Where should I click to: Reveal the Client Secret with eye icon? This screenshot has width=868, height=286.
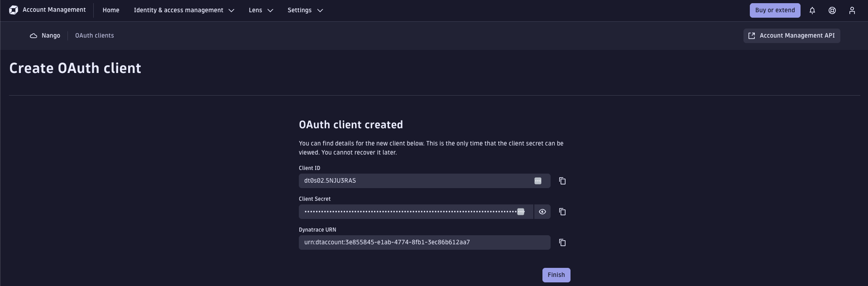pyautogui.click(x=542, y=212)
